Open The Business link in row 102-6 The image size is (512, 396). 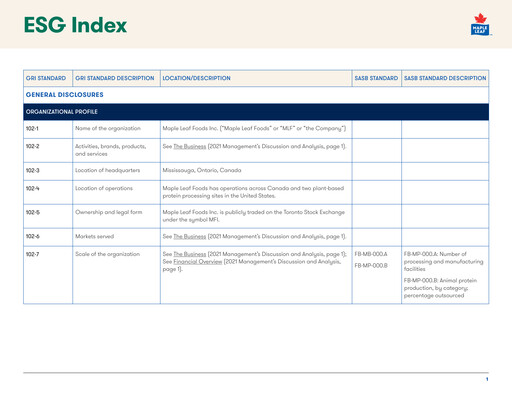190,236
